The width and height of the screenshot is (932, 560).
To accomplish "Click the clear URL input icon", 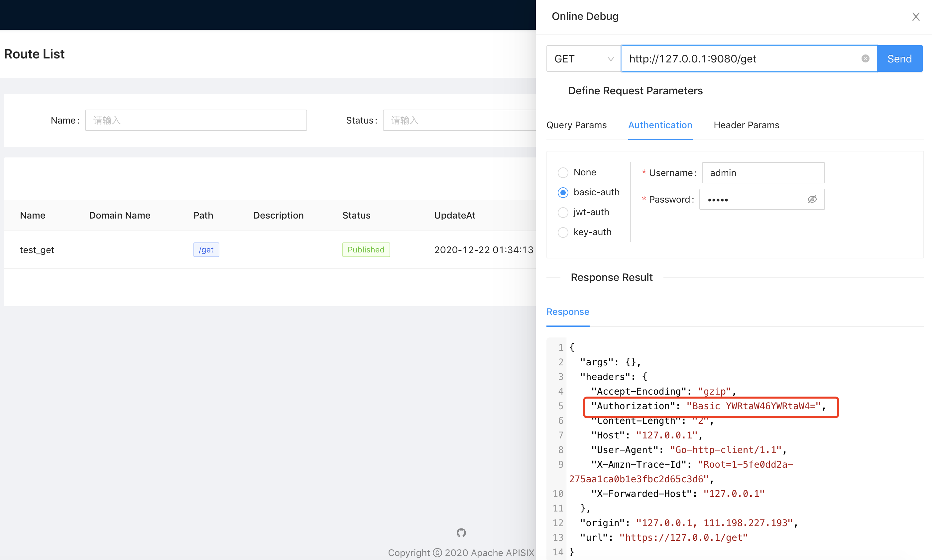I will pyautogui.click(x=866, y=58).
